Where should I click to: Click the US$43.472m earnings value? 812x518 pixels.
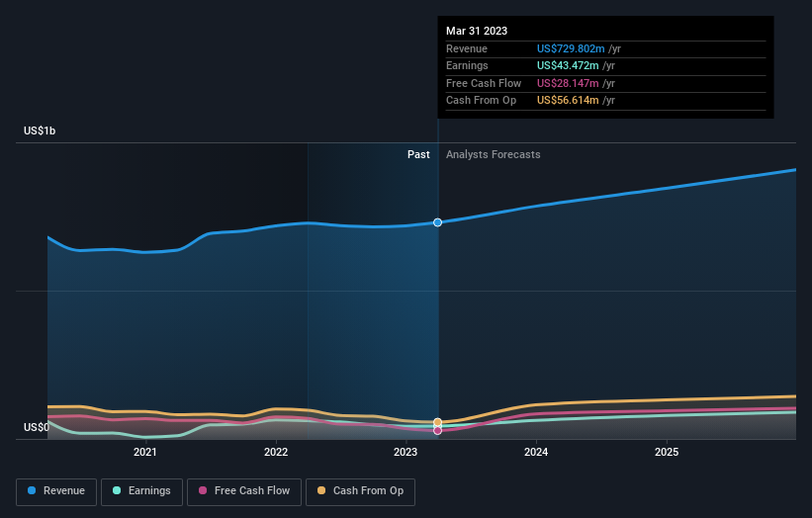pyautogui.click(x=568, y=65)
